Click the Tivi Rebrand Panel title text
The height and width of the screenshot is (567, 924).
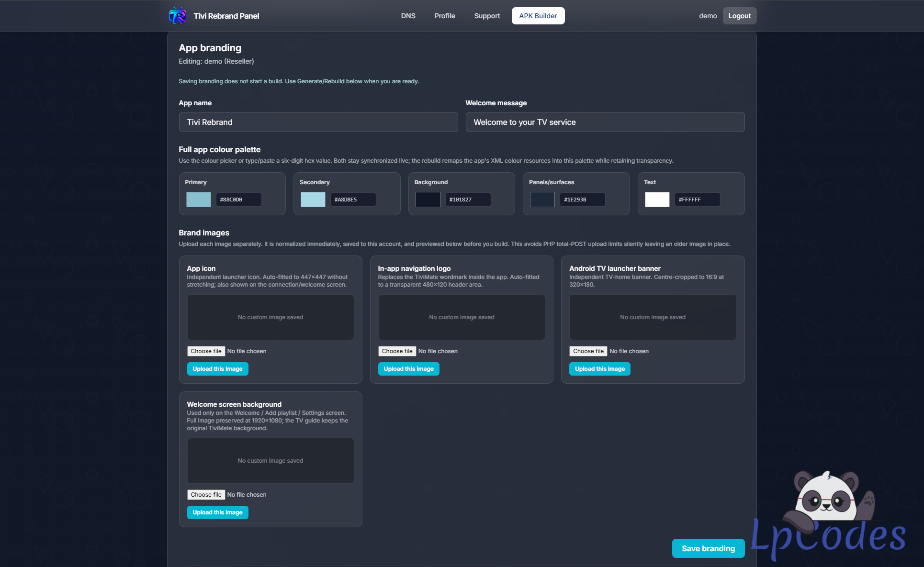[226, 16]
